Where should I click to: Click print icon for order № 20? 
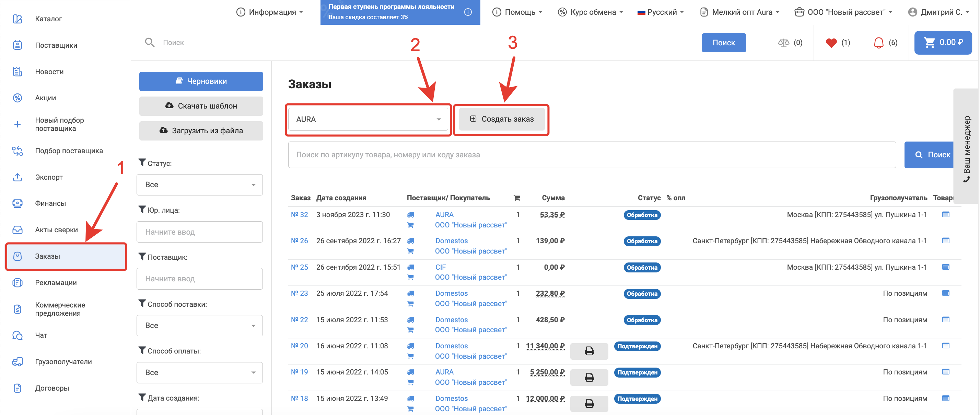point(589,351)
